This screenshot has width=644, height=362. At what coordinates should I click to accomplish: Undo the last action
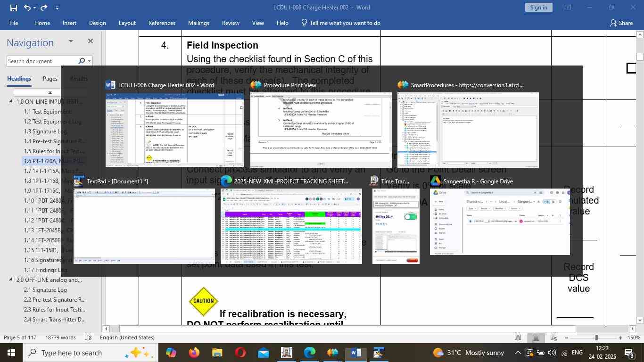point(27,8)
